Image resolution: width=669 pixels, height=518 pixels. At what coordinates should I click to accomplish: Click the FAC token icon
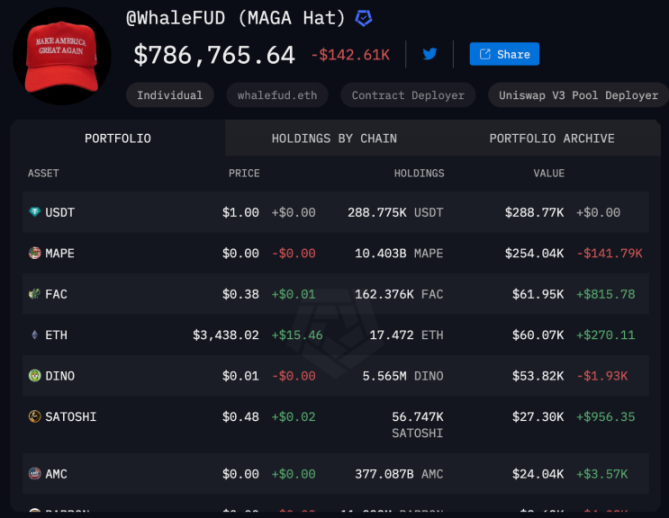pyautogui.click(x=35, y=294)
